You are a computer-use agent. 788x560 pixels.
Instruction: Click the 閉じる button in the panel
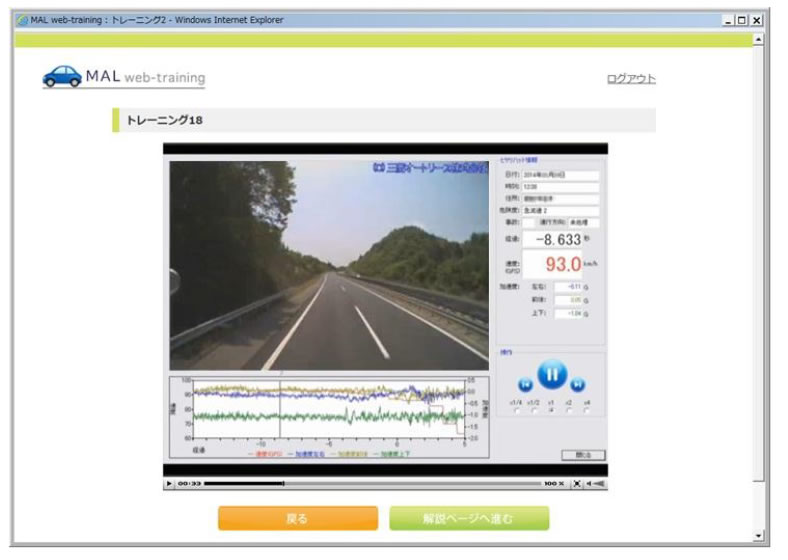click(x=582, y=455)
